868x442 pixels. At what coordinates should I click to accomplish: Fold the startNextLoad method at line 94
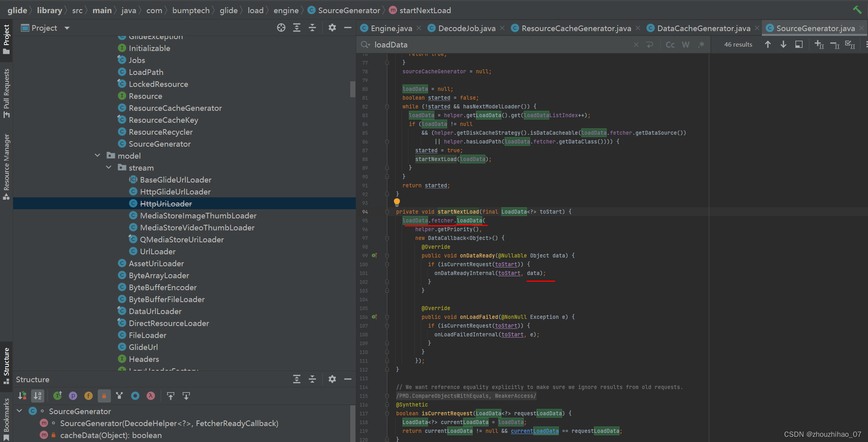pyautogui.click(x=387, y=212)
